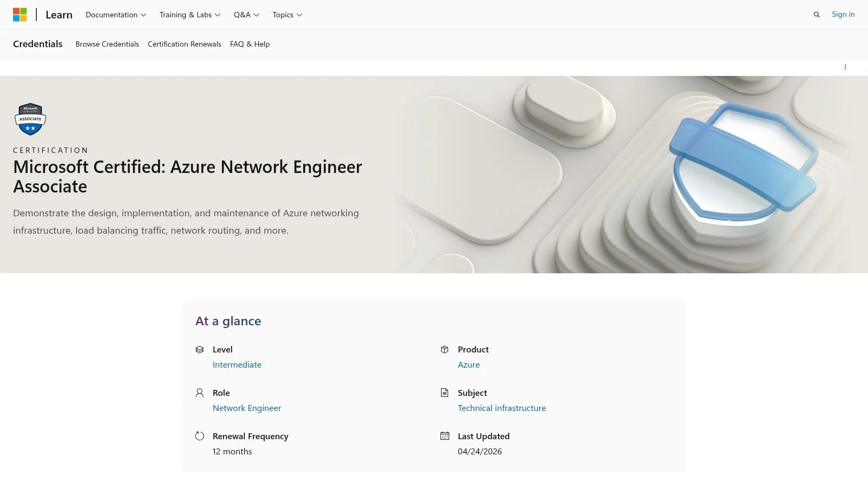Click the 'Last Updated' label
Viewport: 868px width, 488px height.
(484, 436)
